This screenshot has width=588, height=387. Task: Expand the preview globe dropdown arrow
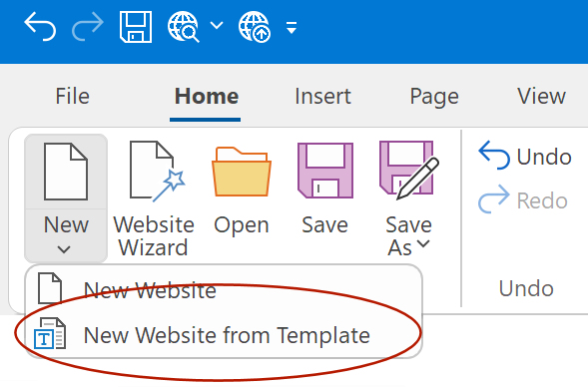pos(217,26)
